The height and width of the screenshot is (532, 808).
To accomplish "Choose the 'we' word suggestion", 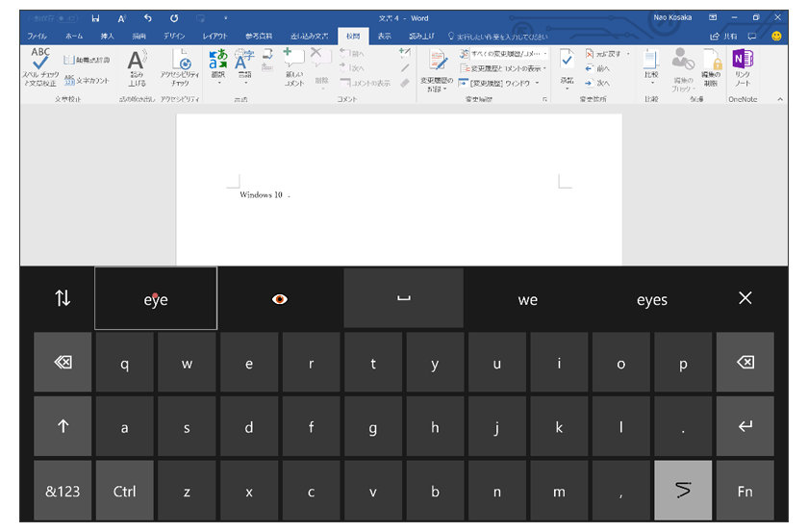I will [x=528, y=299].
